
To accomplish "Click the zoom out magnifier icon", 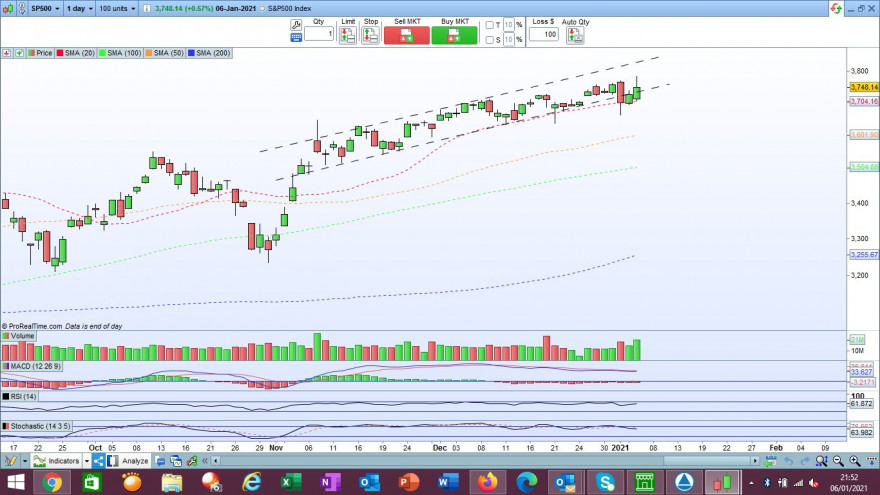I will pyautogui.click(x=838, y=461).
